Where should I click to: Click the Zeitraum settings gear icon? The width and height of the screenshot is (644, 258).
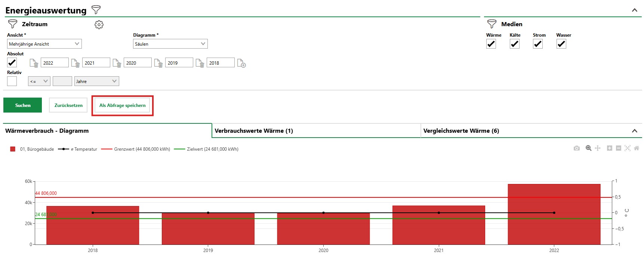click(x=99, y=25)
